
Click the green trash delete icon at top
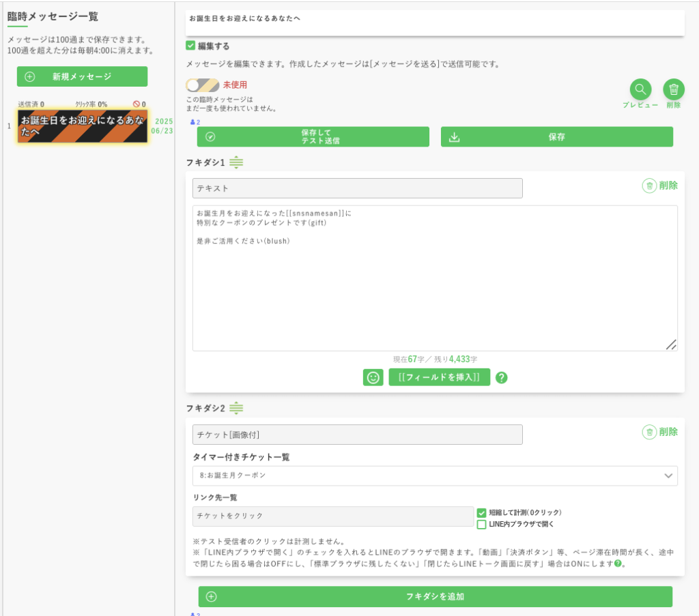pyautogui.click(x=673, y=89)
